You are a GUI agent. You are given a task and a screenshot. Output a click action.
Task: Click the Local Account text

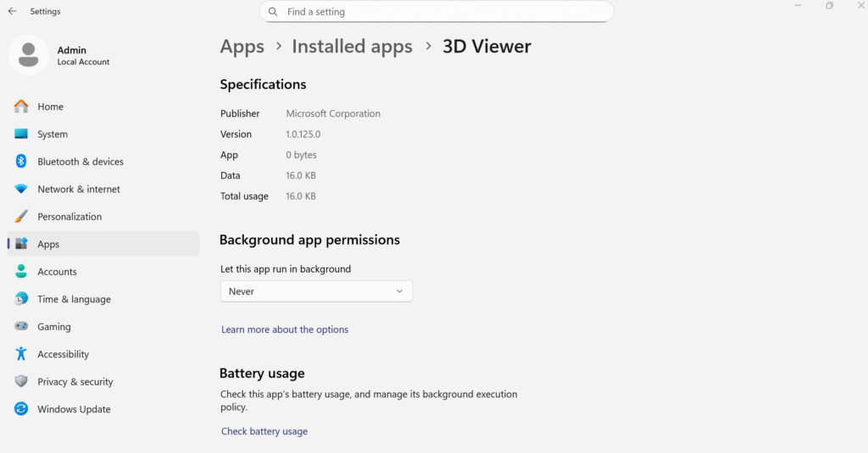coord(83,62)
